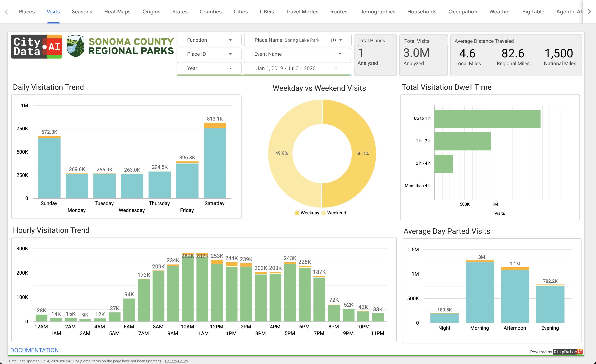Screen dimensions: 596x364
Task: Click the Data Last Updated status text
Action: click(85, 361)
